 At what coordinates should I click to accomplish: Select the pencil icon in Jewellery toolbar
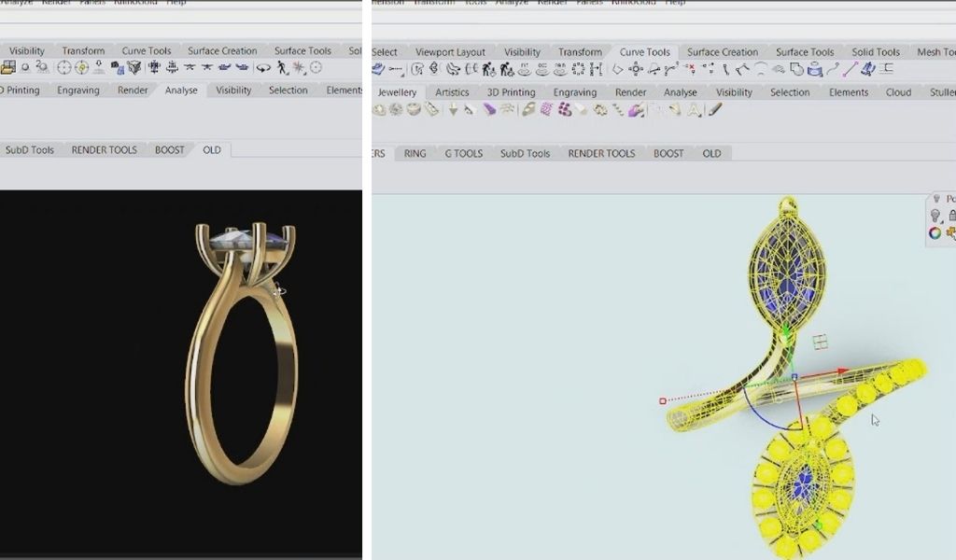715,110
